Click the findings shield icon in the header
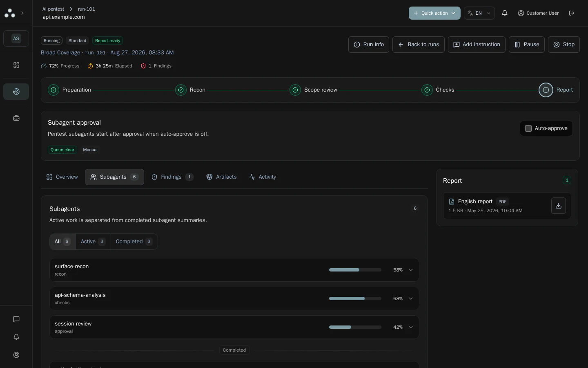Viewport: 588px width, 368px height. coord(143,66)
